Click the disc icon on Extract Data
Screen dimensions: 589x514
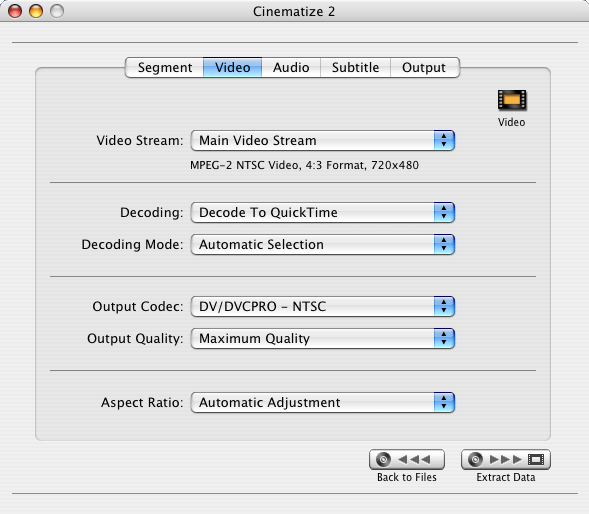(475, 459)
